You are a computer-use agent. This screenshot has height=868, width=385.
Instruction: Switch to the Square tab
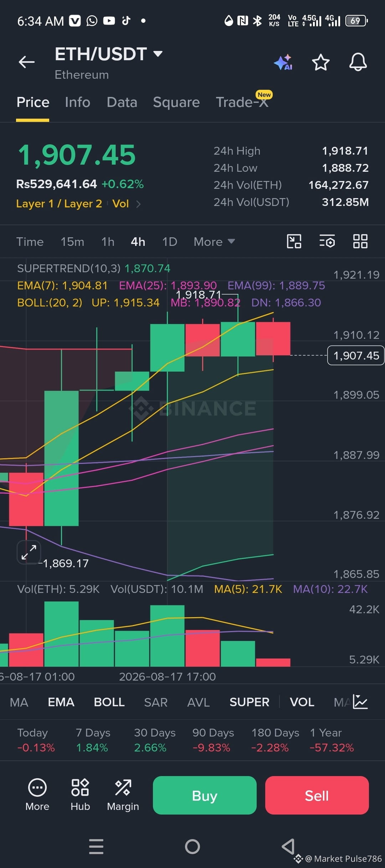(x=176, y=102)
